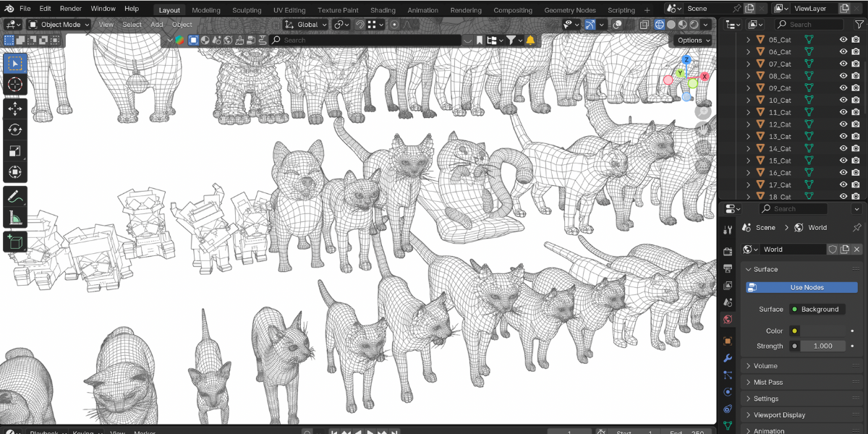This screenshot has width=868, height=434.
Task: Expand the Viewport Display panel
Action: [801, 415]
